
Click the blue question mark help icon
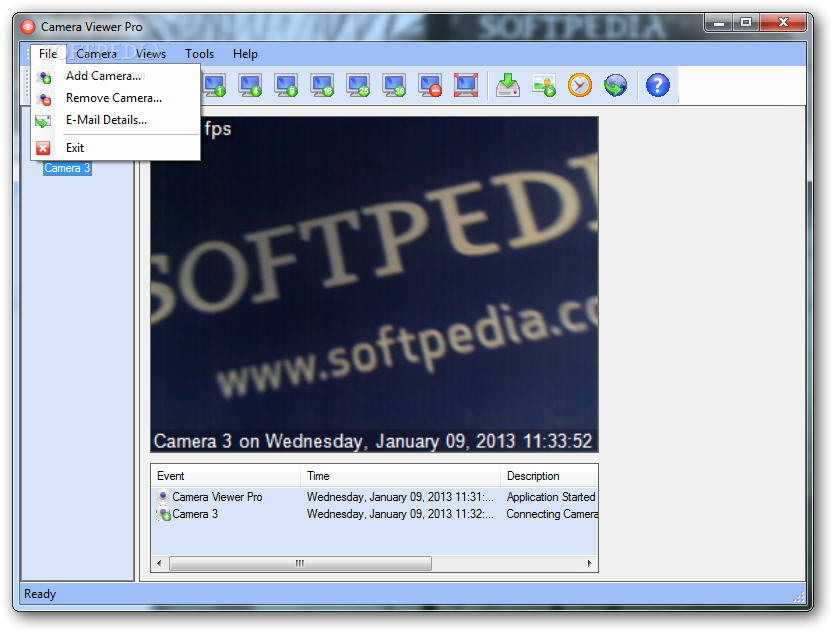658,85
